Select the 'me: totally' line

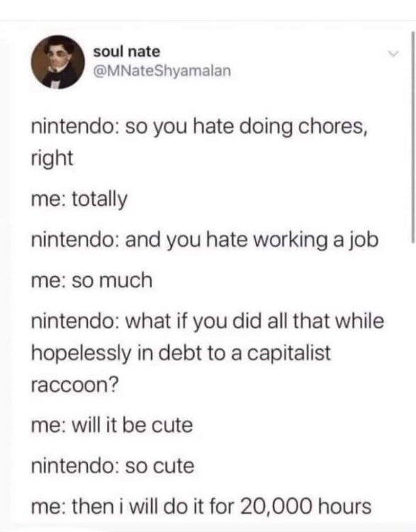tap(79, 199)
